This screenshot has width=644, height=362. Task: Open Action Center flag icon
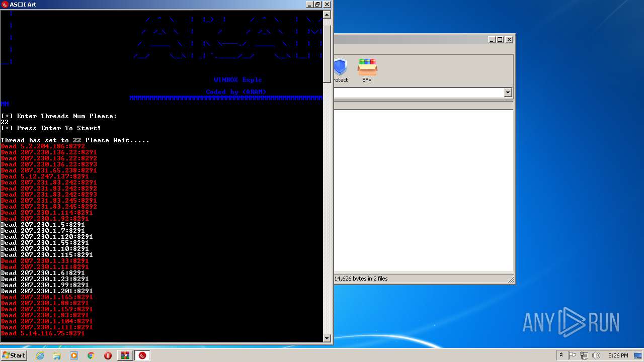tap(572, 355)
